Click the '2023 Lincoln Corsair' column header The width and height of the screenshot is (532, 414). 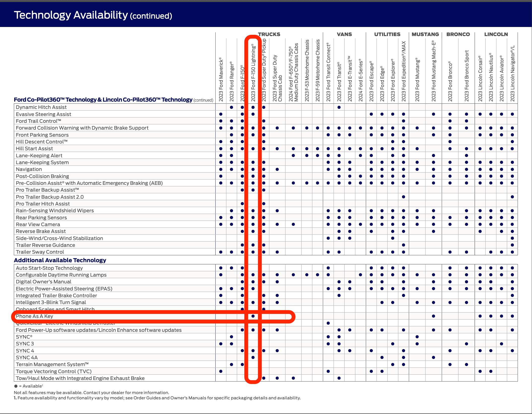(480, 79)
